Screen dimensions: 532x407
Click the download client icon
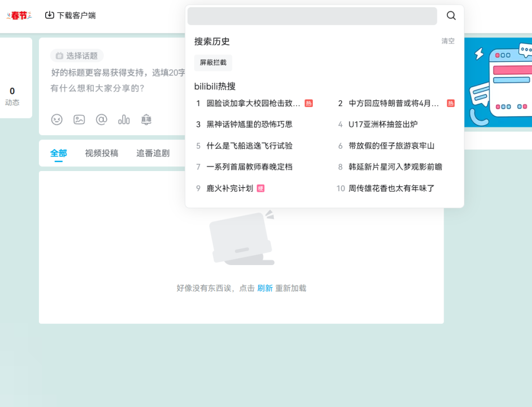tap(50, 16)
